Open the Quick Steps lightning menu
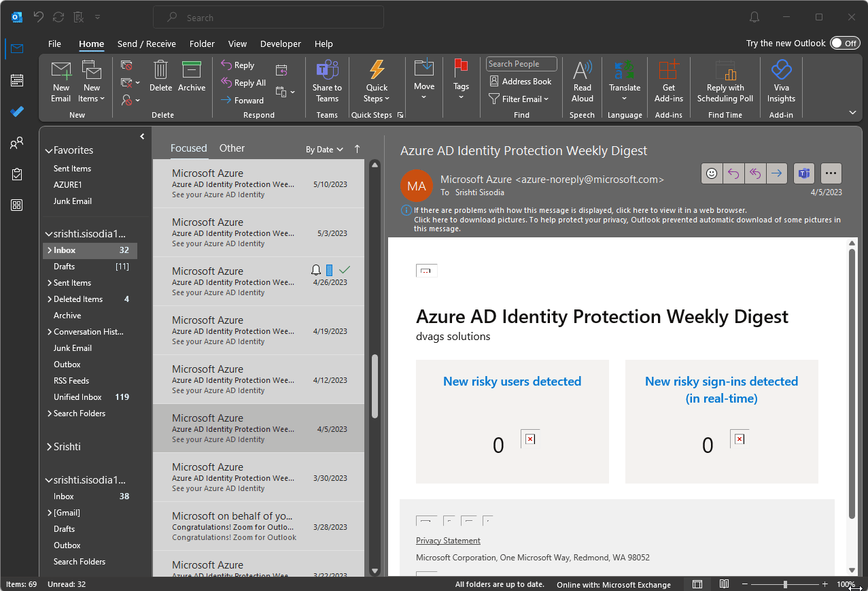Image resolution: width=868 pixels, height=591 pixels. point(377,81)
